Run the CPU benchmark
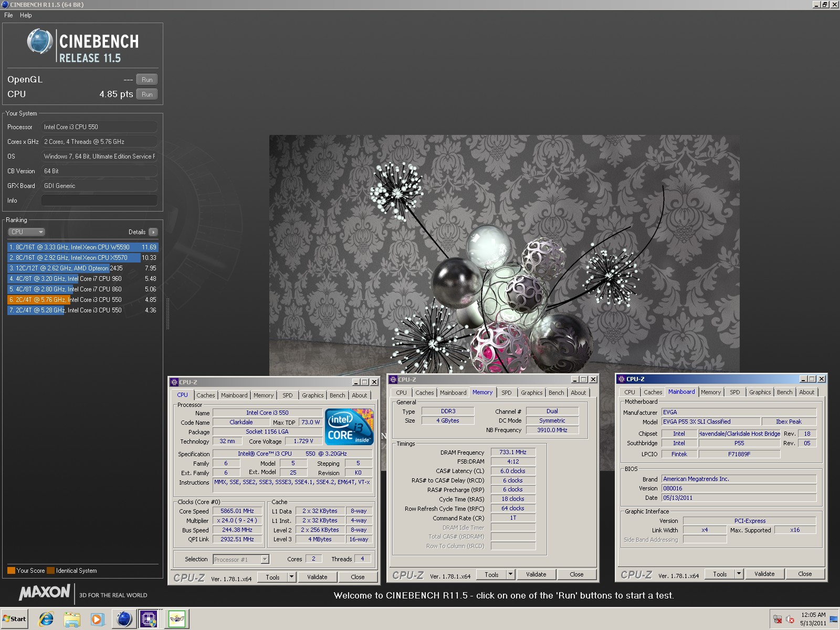 click(147, 94)
